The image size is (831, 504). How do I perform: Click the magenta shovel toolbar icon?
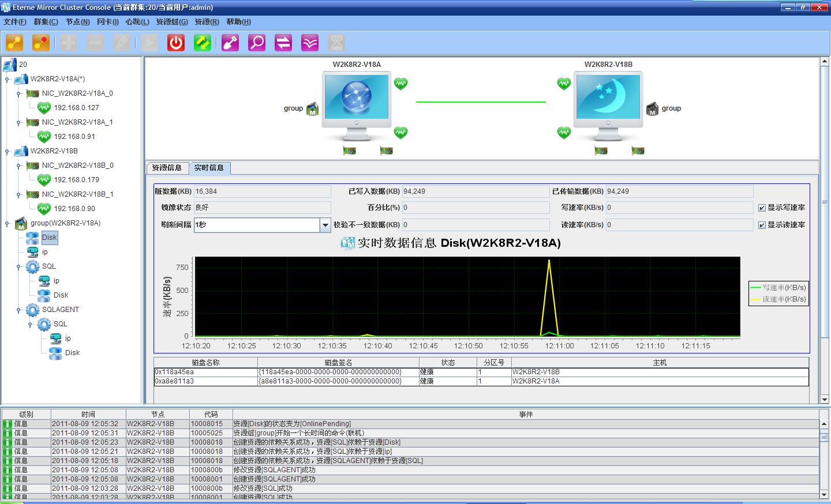tap(230, 43)
